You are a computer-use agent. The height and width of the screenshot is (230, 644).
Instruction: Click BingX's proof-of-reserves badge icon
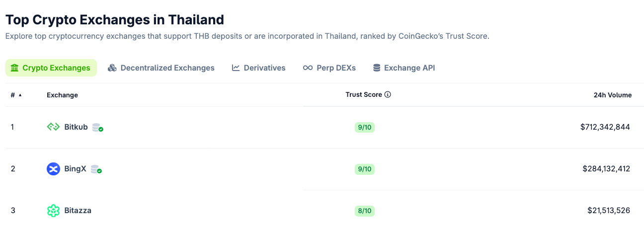96,169
